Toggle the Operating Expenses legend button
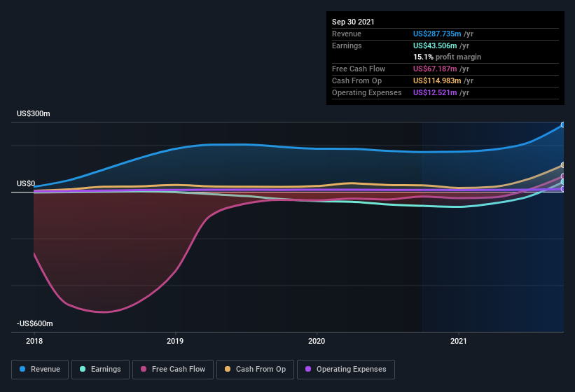 (x=346, y=370)
